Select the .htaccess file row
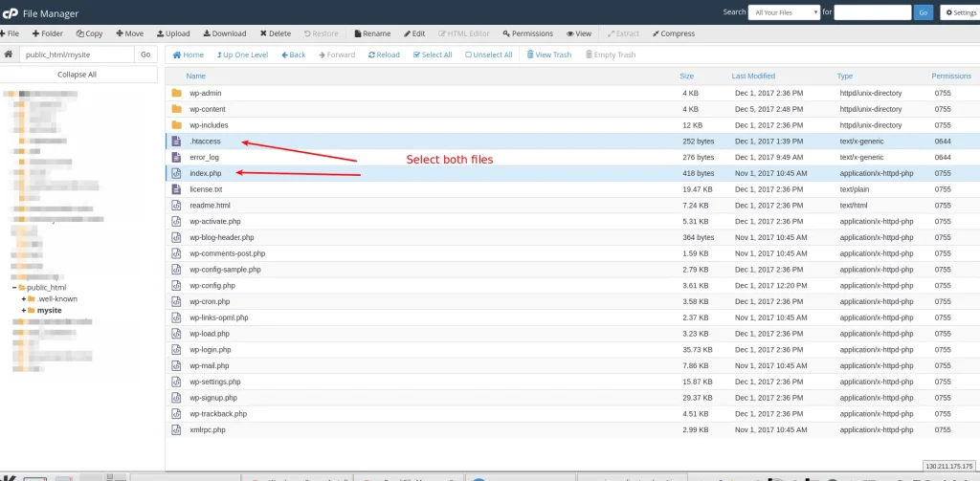Screen dimensions: 980x481 click(x=205, y=141)
